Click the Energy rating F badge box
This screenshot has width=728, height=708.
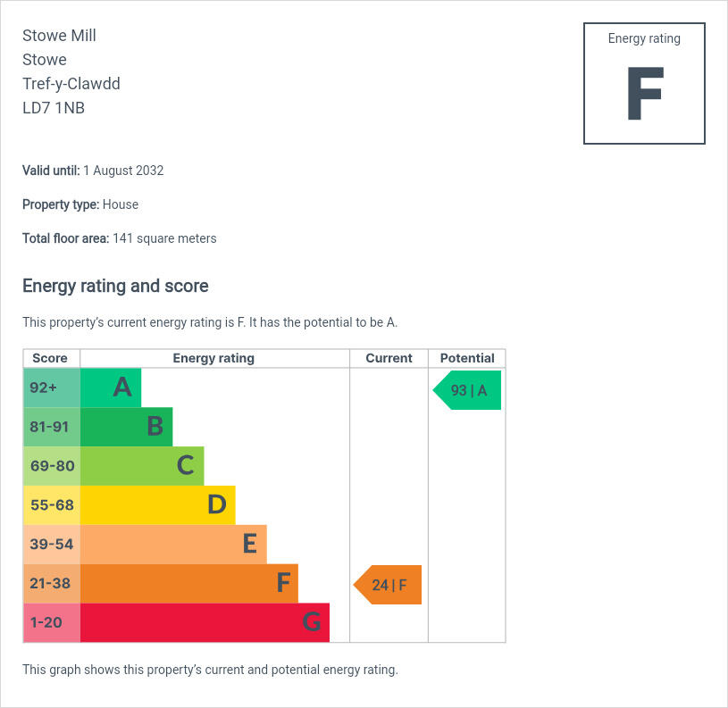644,83
